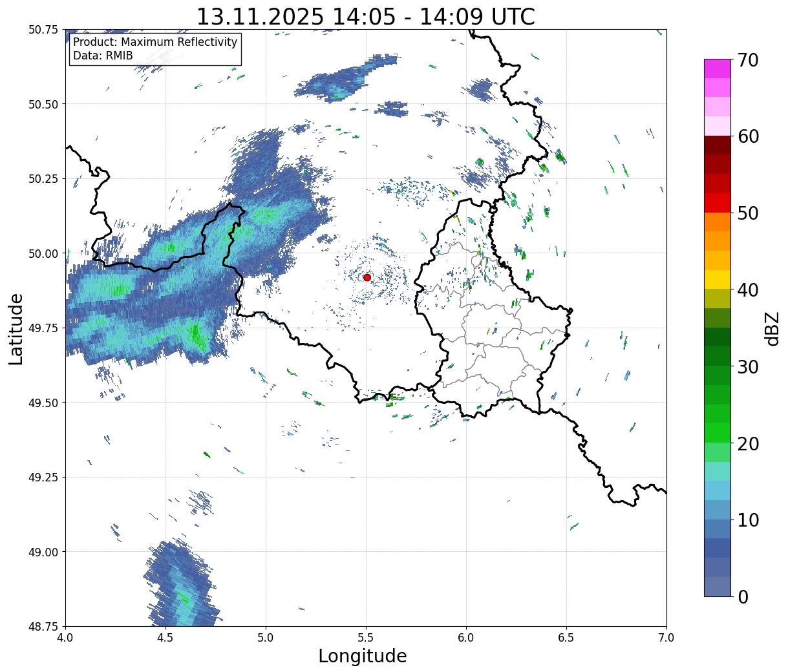Viewport: 788px width, 672px height.
Task: Click the colorbar tick label 30
Action: pyautogui.click(x=747, y=366)
